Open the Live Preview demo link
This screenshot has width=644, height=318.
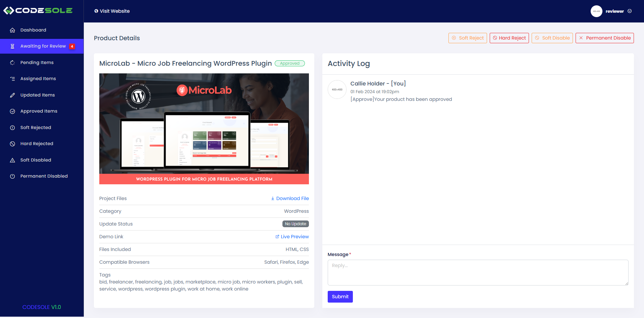(292, 237)
